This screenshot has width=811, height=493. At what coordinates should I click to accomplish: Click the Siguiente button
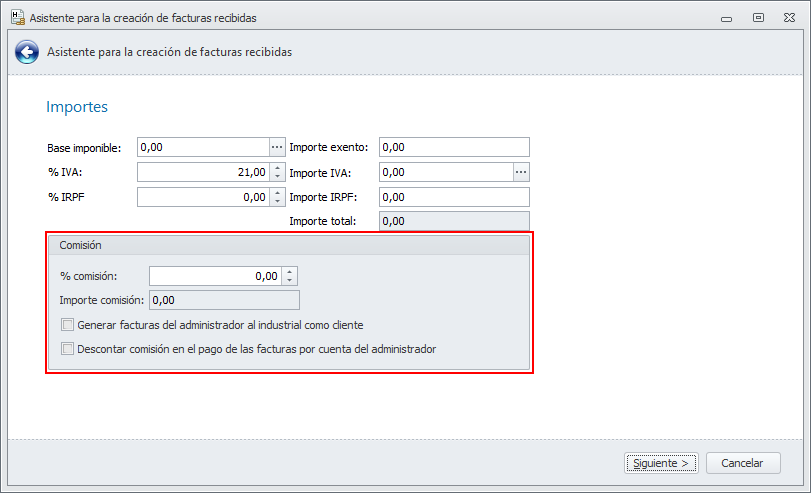(x=661, y=463)
